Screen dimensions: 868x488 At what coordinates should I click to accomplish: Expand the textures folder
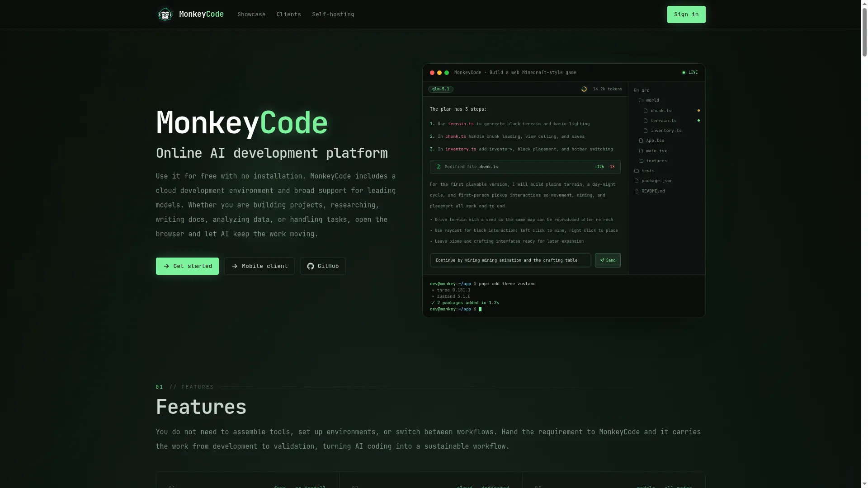click(653, 161)
